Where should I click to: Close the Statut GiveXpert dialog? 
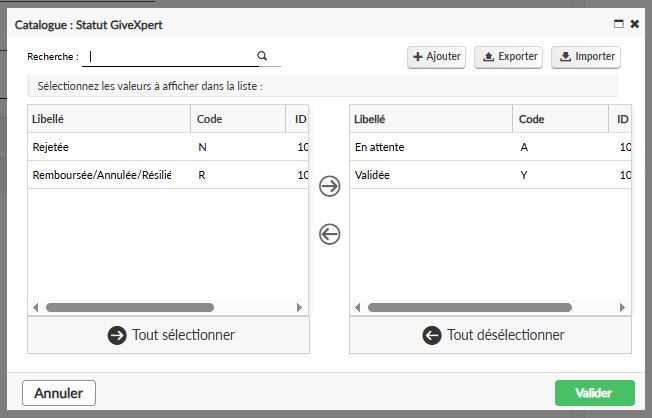point(634,23)
